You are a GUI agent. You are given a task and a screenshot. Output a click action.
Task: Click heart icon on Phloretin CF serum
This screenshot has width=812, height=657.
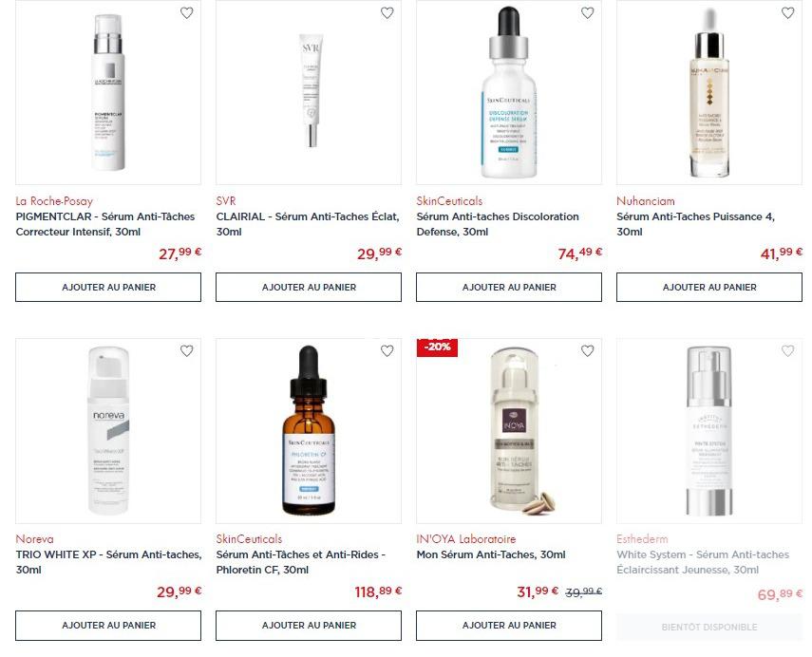(x=387, y=351)
